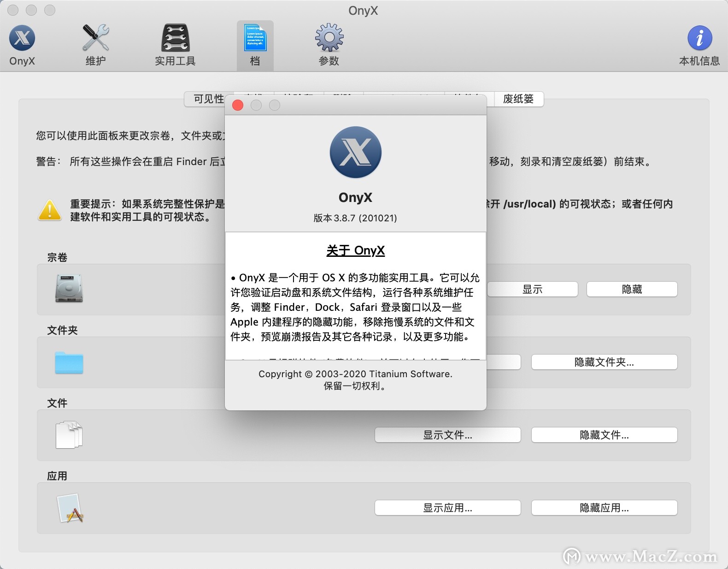Click the 应用 section label
Viewport: 728px width, 569px height.
57,476
